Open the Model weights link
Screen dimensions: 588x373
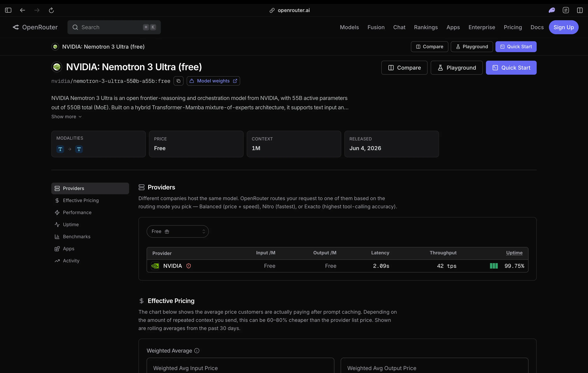213,81
